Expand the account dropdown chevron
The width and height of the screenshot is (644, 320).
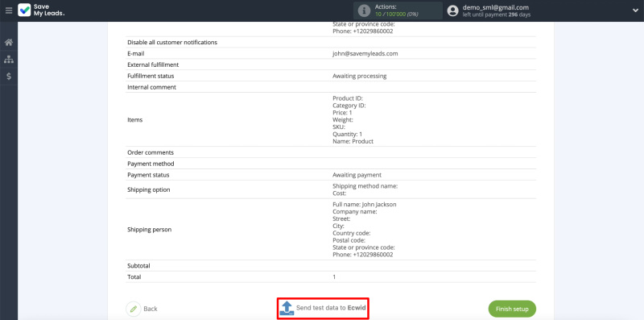tap(635, 10)
